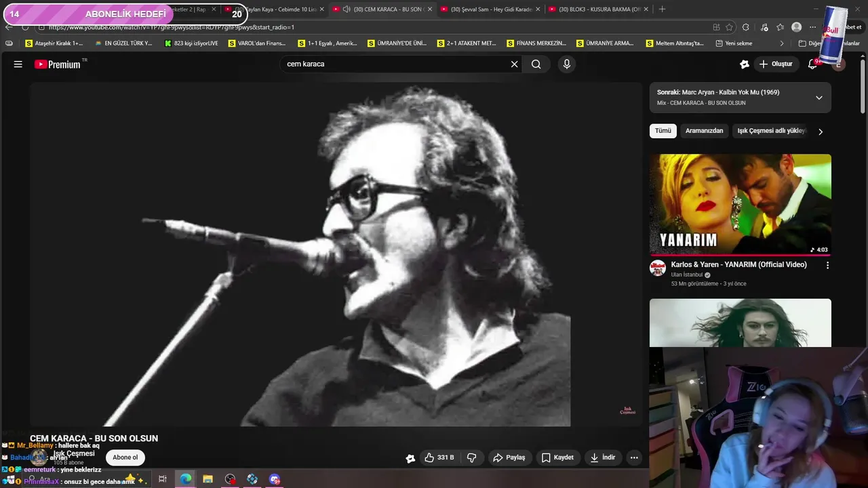The width and height of the screenshot is (868, 488).
Task: Open more actions ellipsis under video
Action: (x=634, y=457)
